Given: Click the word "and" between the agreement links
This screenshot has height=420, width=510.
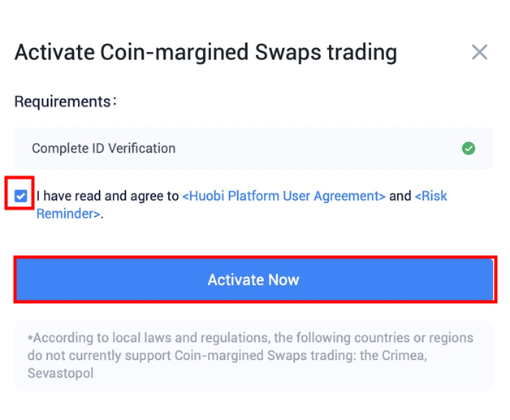Looking at the screenshot, I should [400, 196].
